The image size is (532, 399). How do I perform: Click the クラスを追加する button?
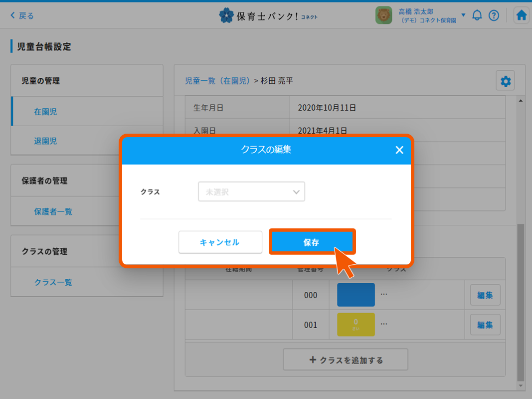[x=346, y=360]
